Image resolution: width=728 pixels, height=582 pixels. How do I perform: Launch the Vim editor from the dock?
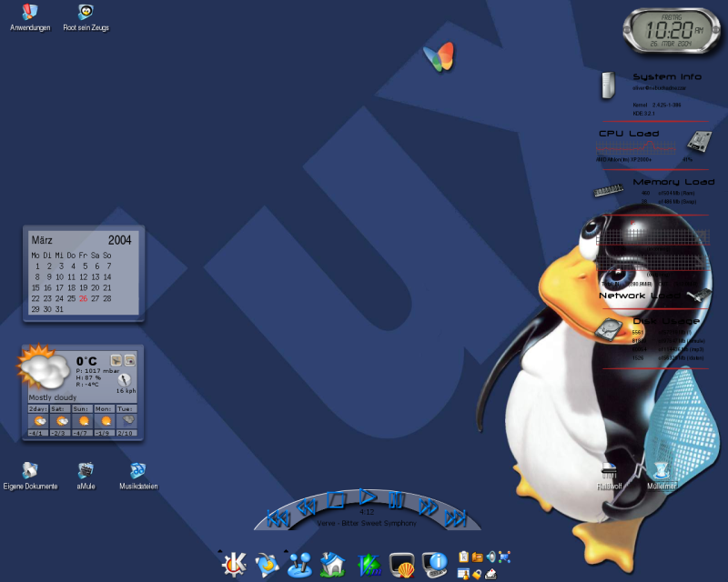[369, 565]
